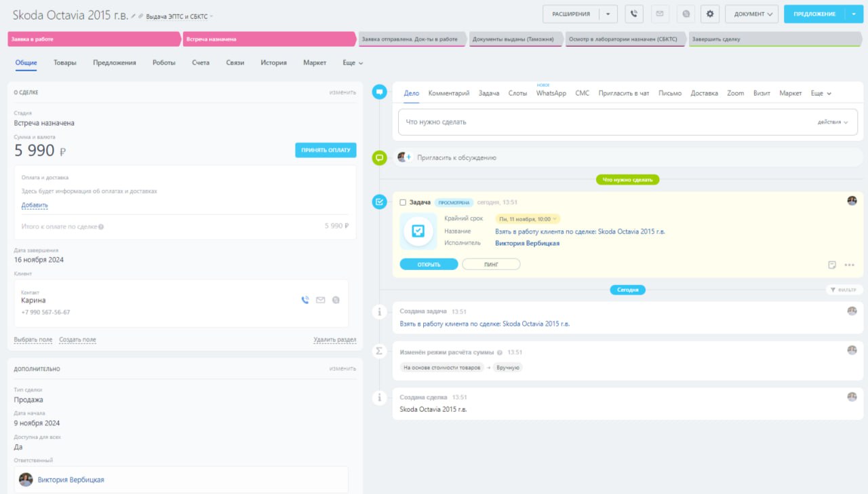Open the ДОКУМЕНТ dropdown
This screenshot has width=868, height=494.
coord(751,14)
